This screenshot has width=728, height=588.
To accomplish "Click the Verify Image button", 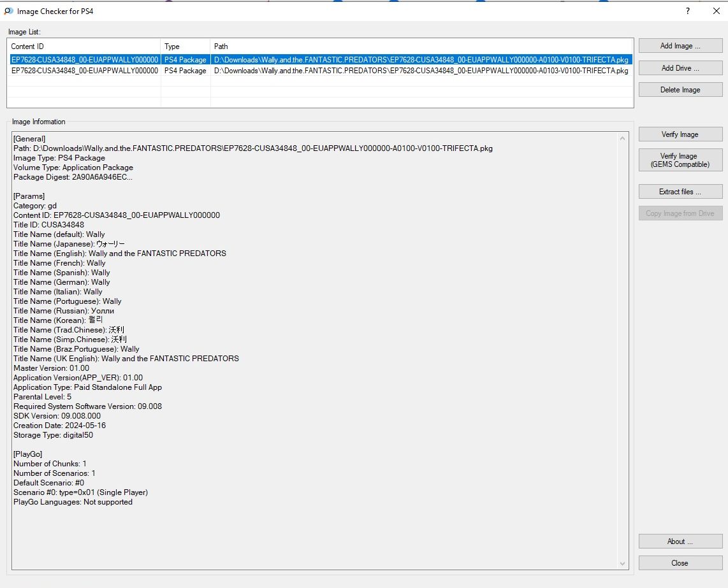I will (x=680, y=134).
